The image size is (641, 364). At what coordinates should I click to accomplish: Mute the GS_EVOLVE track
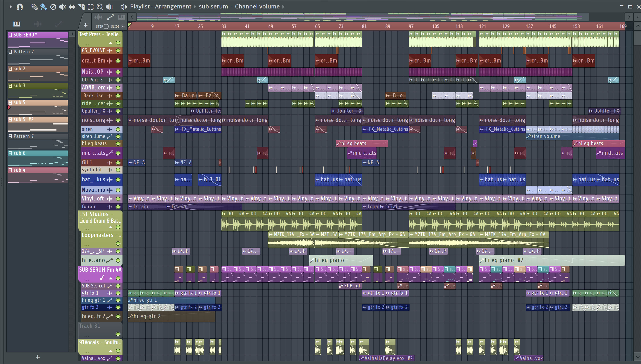(118, 51)
